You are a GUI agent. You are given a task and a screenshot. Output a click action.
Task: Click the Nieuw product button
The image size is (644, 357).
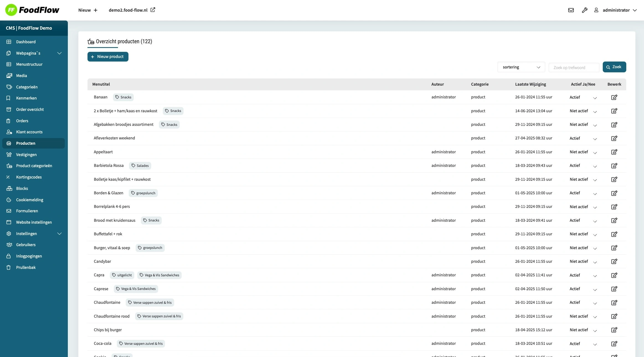click(x=108, y=57)
